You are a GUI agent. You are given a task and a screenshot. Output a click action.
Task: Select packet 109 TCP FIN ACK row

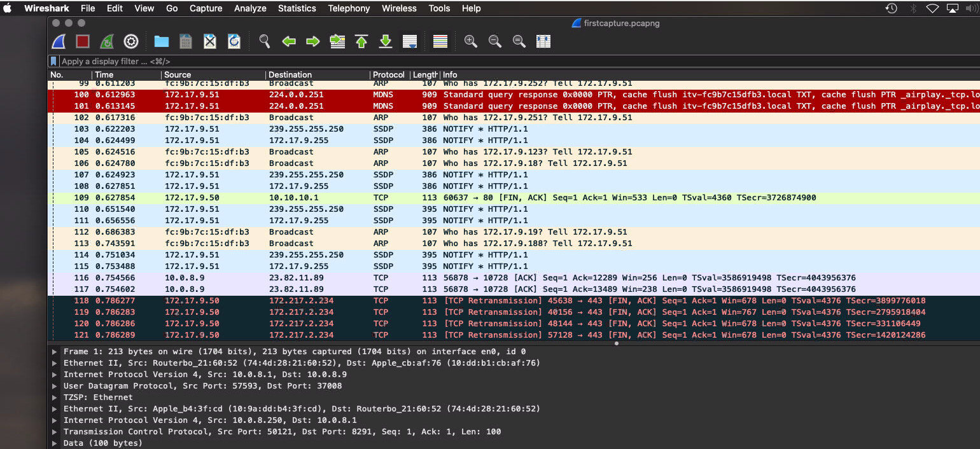(514, 198)
